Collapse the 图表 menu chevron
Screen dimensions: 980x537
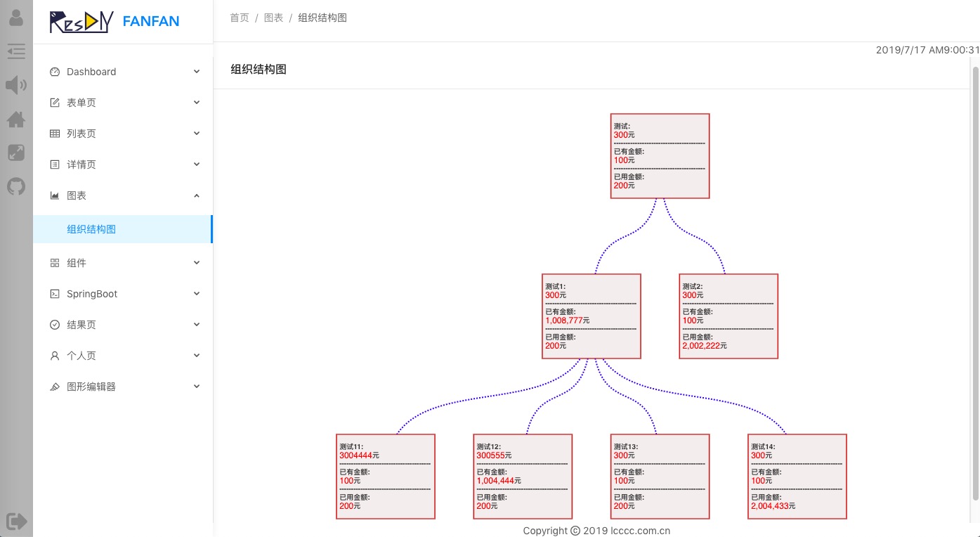(x=197, y=195)
